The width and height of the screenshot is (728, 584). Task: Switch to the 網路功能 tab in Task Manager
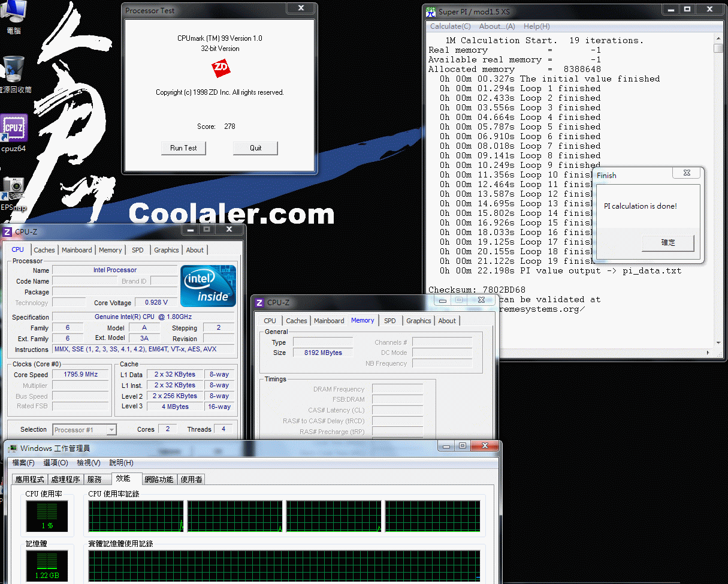click(x=159, y=479)
